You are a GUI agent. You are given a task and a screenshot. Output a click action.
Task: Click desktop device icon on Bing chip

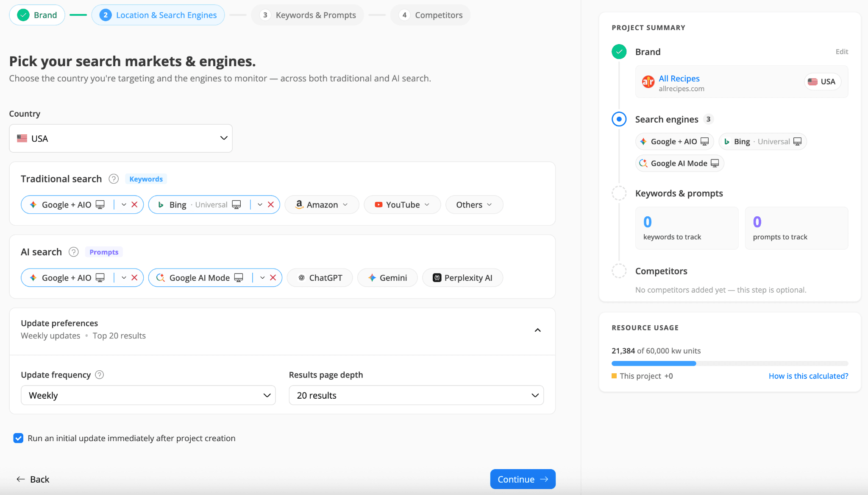pyautogui.click(x=236, y=205)
